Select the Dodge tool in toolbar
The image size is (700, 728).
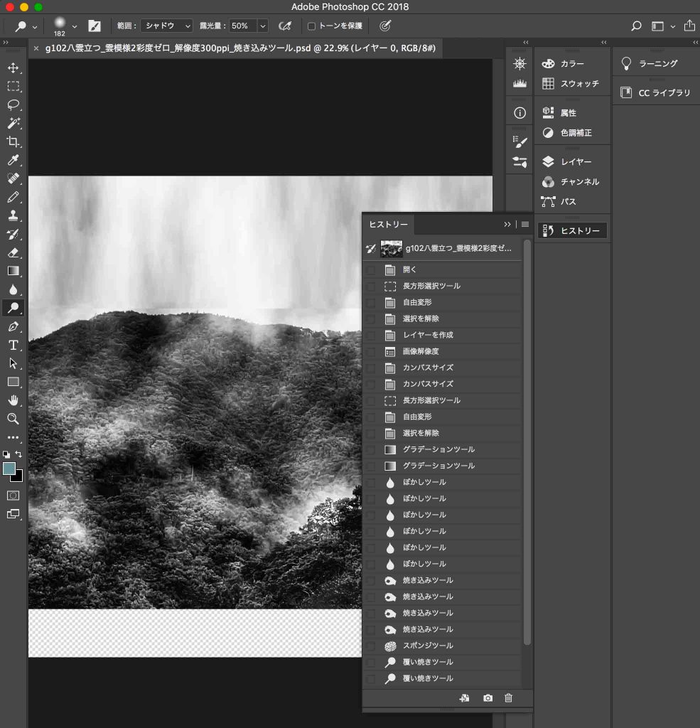coord(13,308)
